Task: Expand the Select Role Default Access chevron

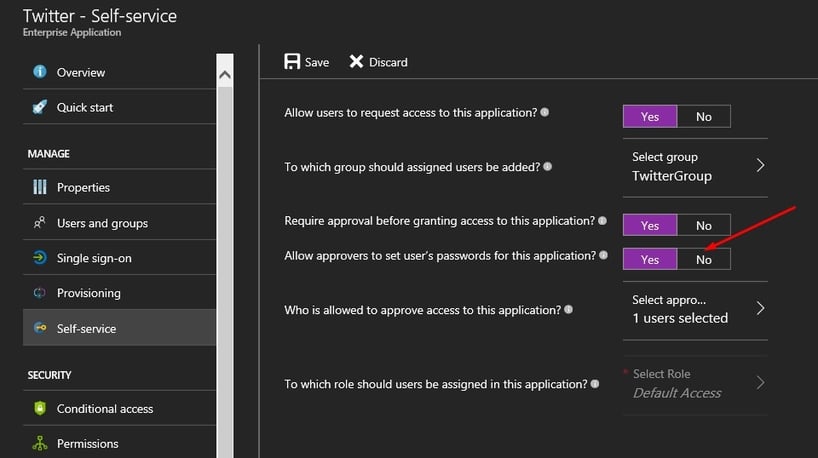Action: tap(760, 382)
